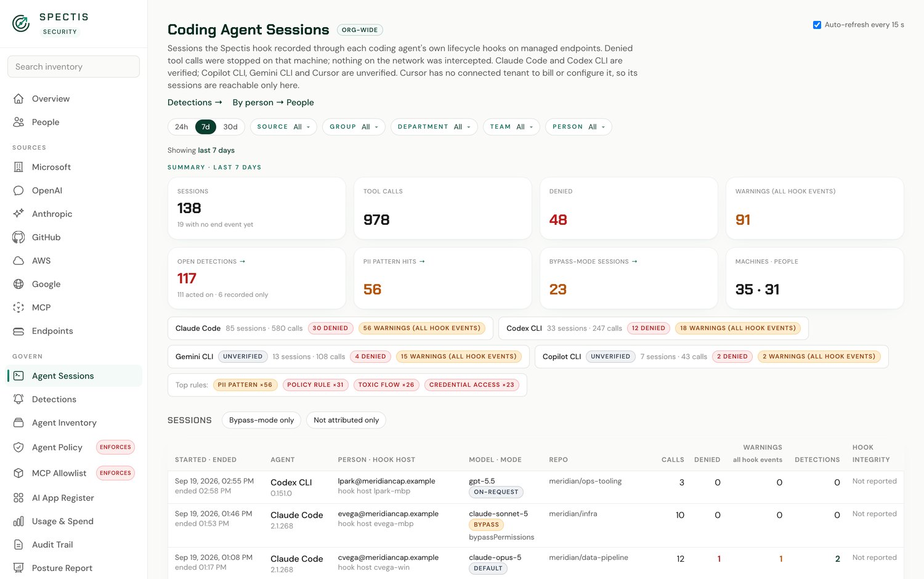Click the People icon in sidebar
This screenshot has height=579, width=924.
pos(18,122)
